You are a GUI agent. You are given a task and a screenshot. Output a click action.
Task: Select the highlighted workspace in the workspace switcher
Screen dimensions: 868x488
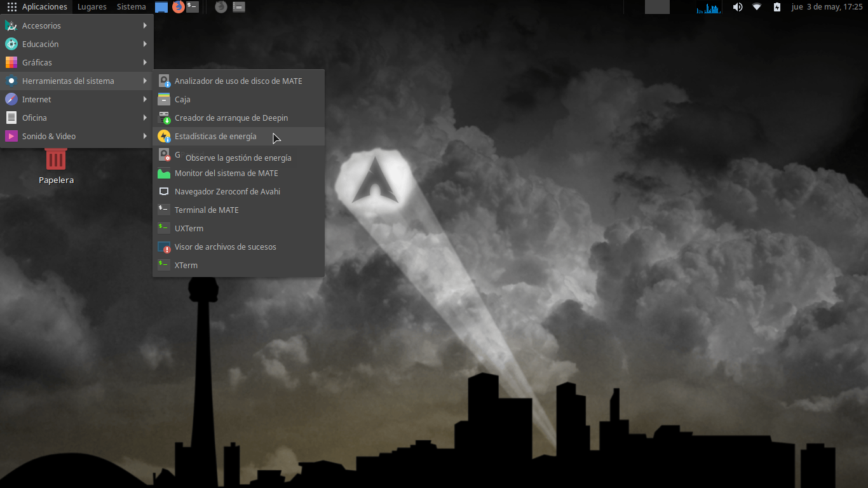(657, 7)
